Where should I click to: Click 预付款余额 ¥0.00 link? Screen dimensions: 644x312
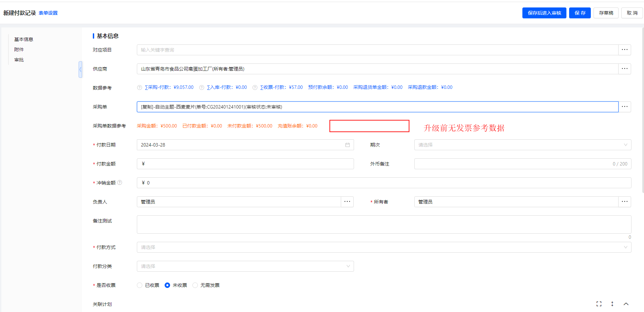click(328, 87)
